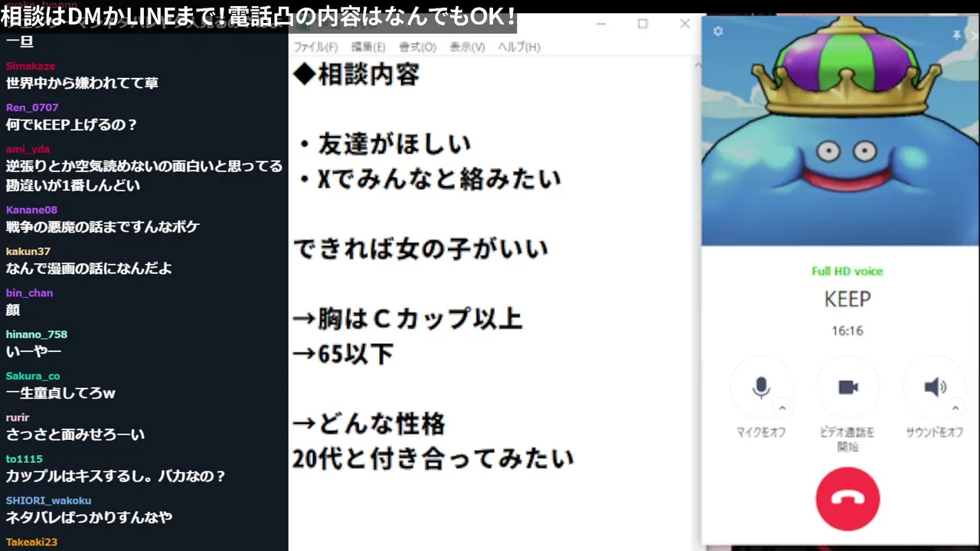
Task: Click chat username Ren_0707
Action: [32, 107]
